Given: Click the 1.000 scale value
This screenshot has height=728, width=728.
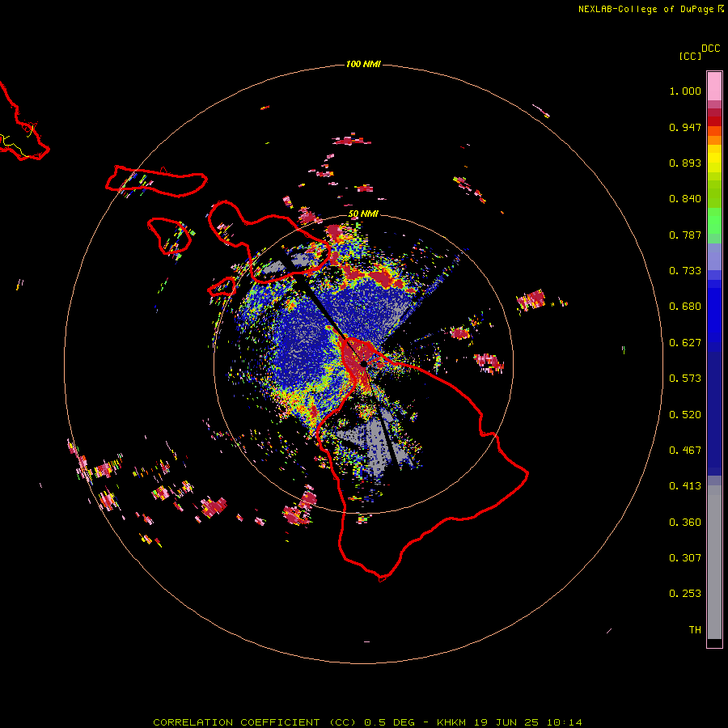Looking at the screenshot, I should [x=685, y=91].
